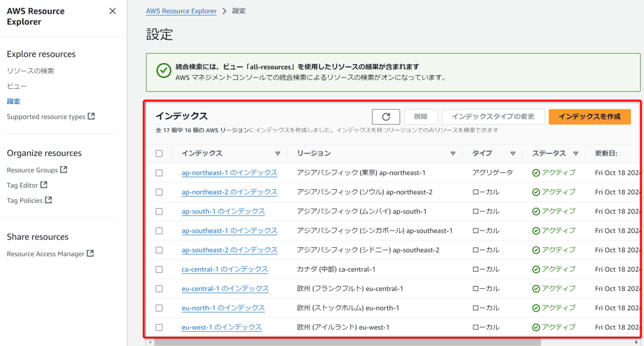644x346 pixels.
Task: Select the eu-central-1 index checkbox
Action: pos(159,289)
